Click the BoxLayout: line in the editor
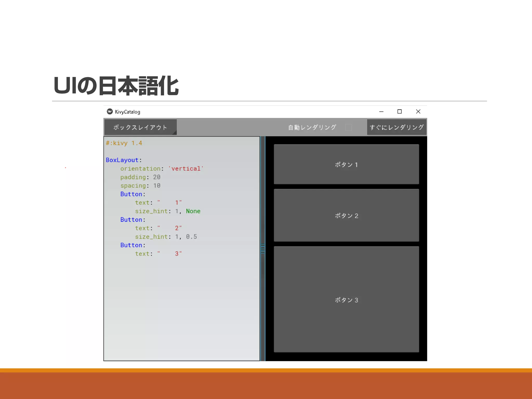Screen dimensions: 532x399 click(124, 160)
